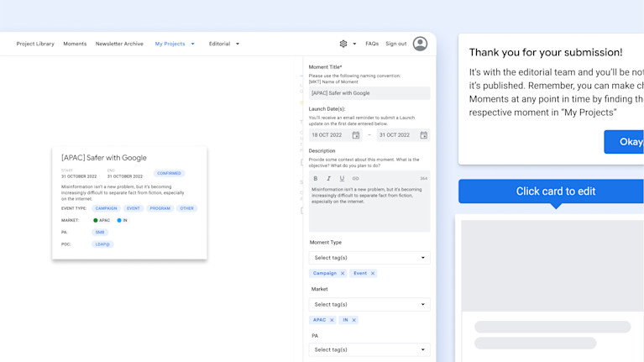Click the EVENT chip on the card

[133, 208]
